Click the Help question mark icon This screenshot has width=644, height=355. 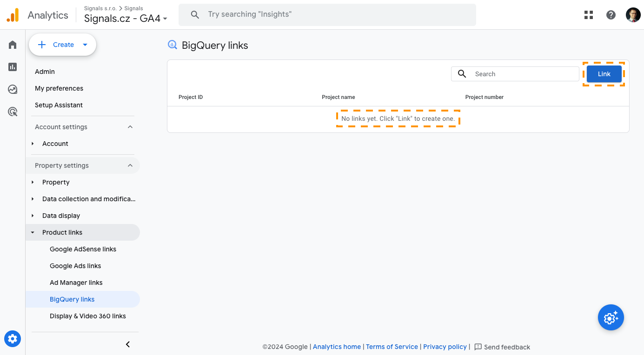(x=611, y=15)
